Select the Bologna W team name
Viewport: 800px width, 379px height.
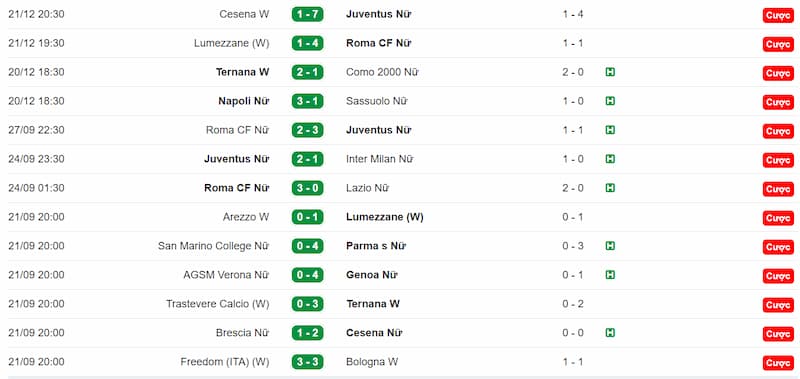[372, 362]
